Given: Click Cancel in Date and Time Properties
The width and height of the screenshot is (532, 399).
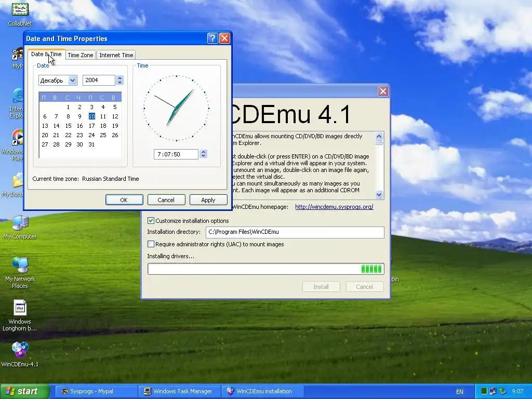Looking at the screenshot, I should click(x=166, y=200).
